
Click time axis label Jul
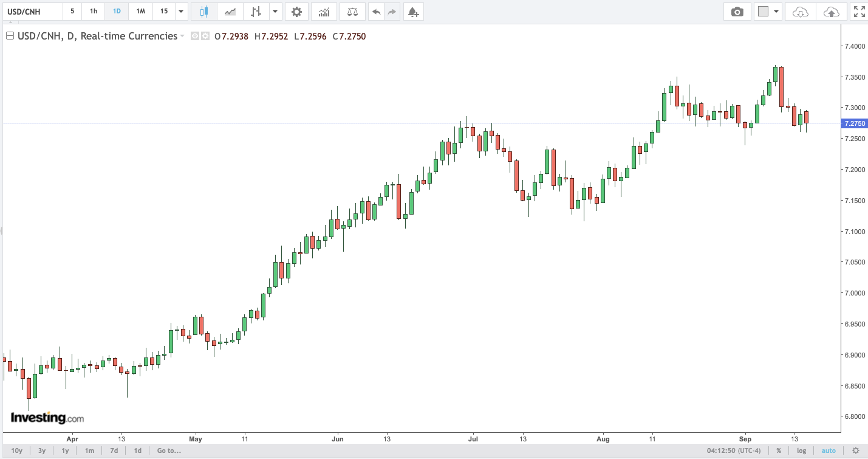473,438
